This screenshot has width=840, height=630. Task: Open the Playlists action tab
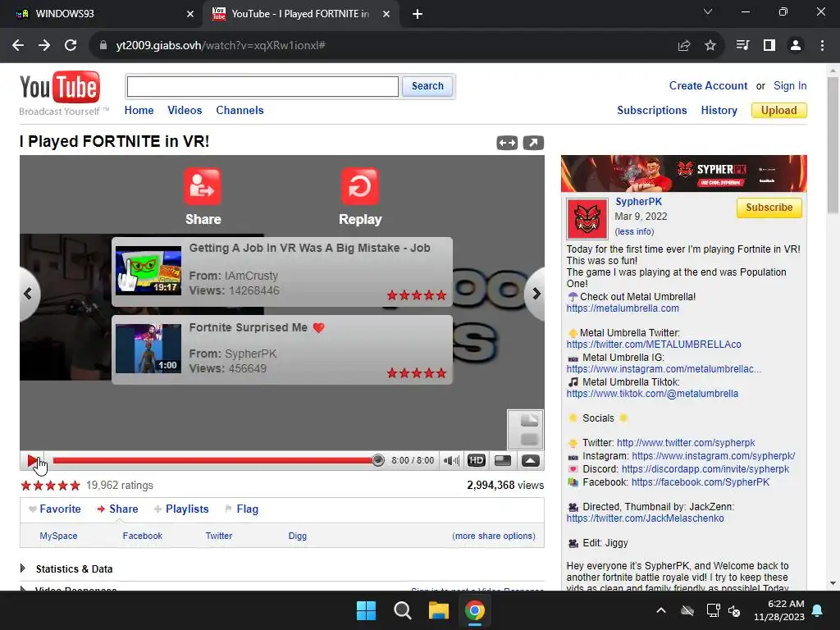point(187,509)
